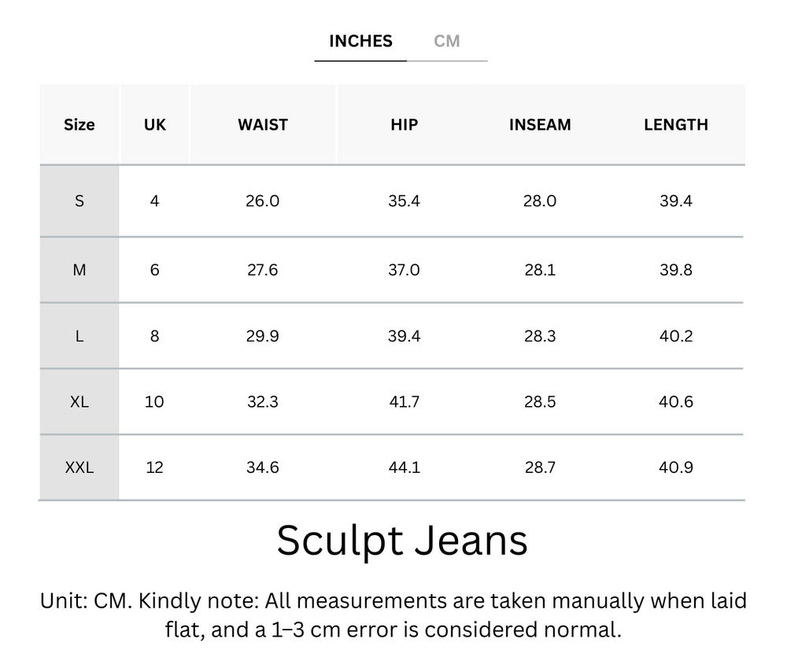Select the HIP column header
This screenshot has width=787, height=672.
point(404,124)
